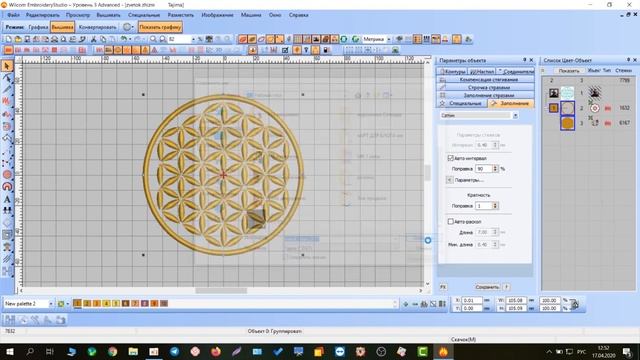The height and width of the screenshot is (360, 640).
Task: Open the New palette 2 dropdown
Action: click(51, 304)
